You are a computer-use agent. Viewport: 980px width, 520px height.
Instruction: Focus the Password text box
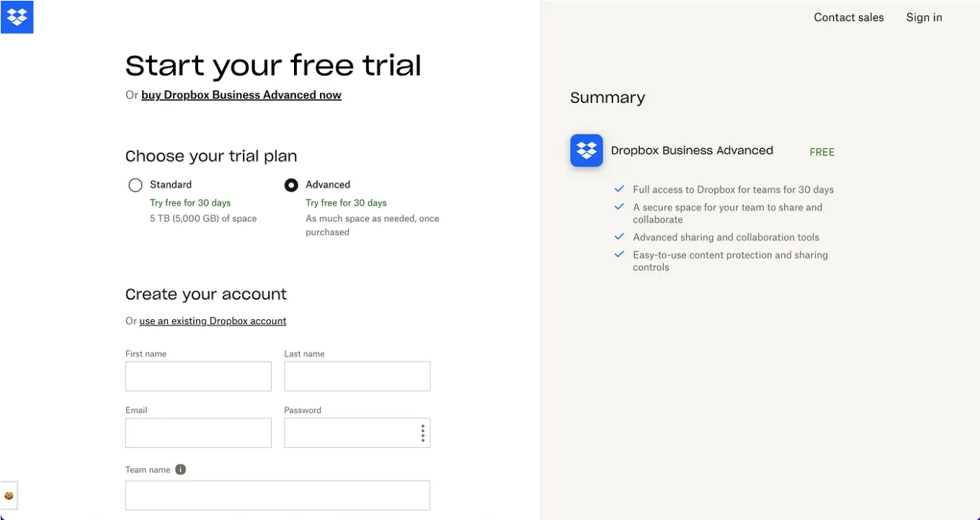pyautogui.click(x=349, y=433)
